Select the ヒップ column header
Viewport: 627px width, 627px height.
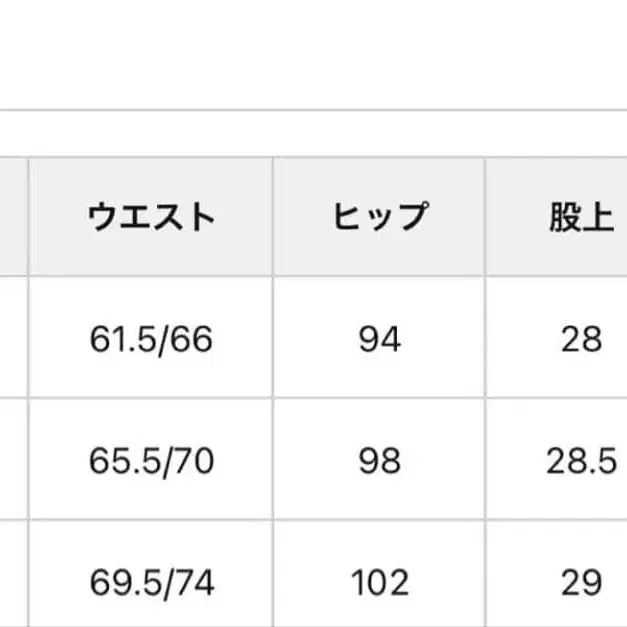379,217
